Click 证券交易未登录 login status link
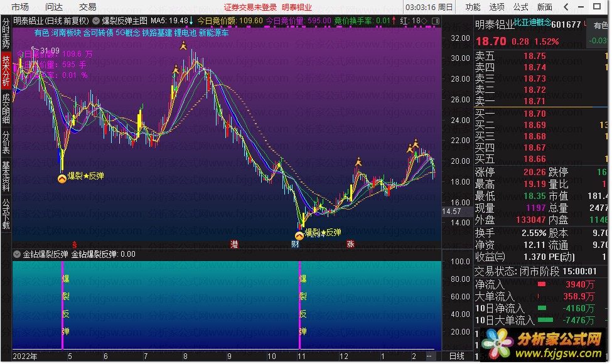Viewport: 612px width, 364px height. pyautogui.click(x=250, y=8)
